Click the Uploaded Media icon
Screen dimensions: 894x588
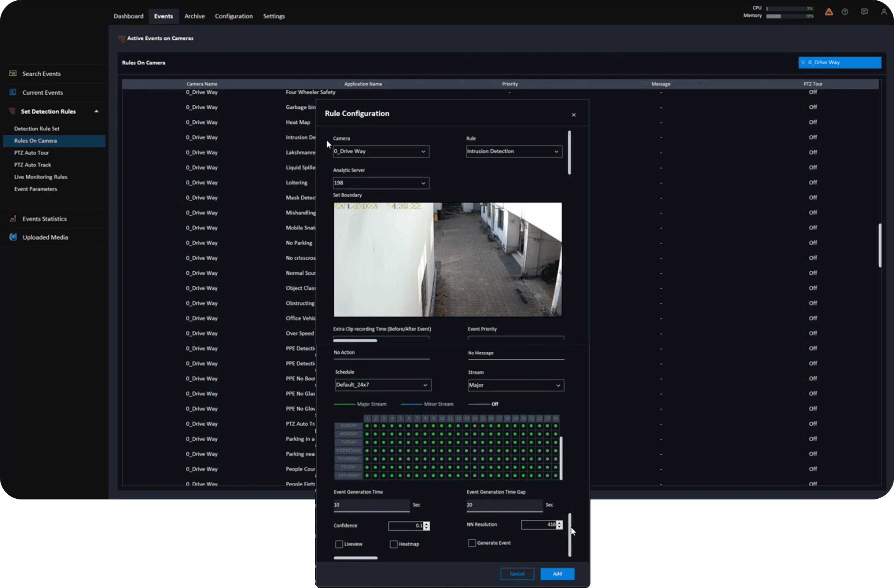(x=13, y=237)
